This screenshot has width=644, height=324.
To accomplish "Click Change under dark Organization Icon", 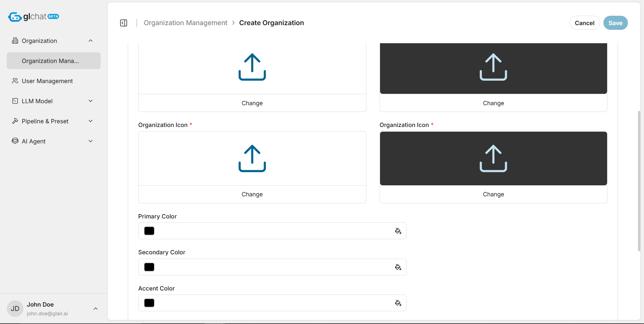I will pos(493,194).
